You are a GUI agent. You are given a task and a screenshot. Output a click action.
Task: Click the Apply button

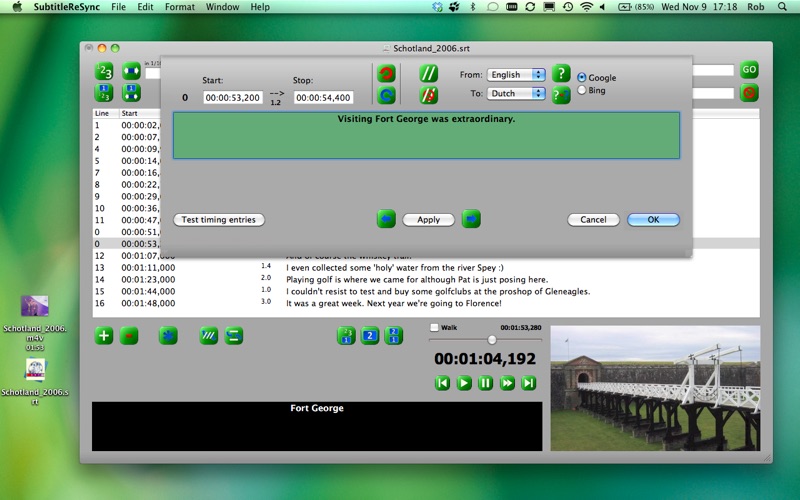(x=429, y=219)
